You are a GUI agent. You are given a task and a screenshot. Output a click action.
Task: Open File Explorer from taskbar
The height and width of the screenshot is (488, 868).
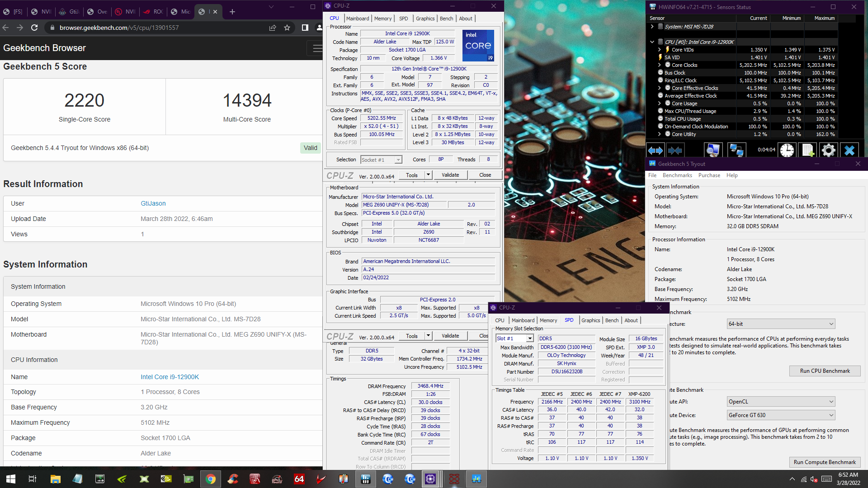coord(55,479)
